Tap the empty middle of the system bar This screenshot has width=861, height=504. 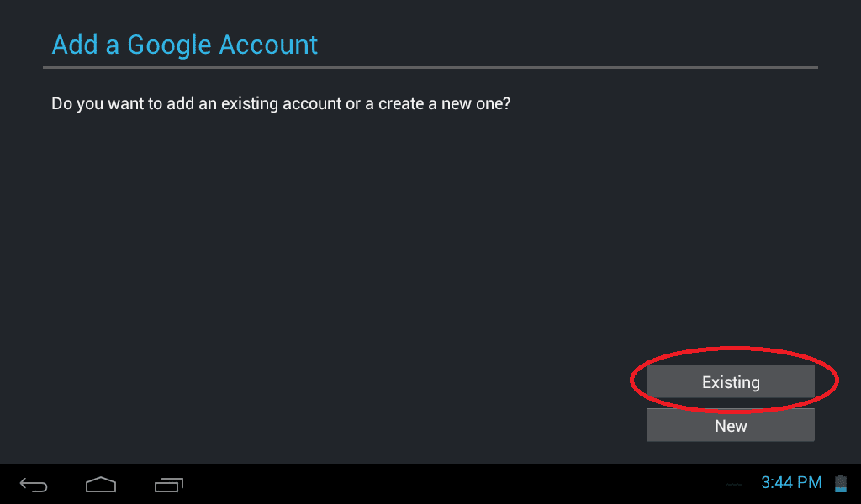pyautogui.click(x=451, y=484)
